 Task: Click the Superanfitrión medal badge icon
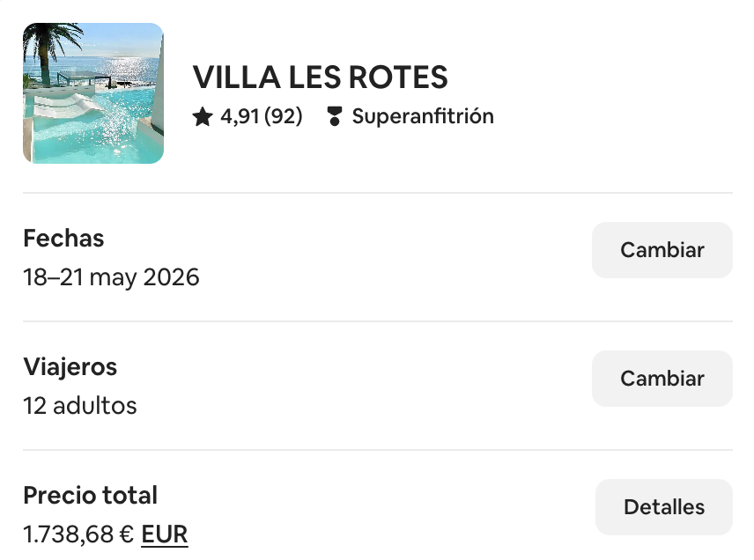(x=335, y=115)
